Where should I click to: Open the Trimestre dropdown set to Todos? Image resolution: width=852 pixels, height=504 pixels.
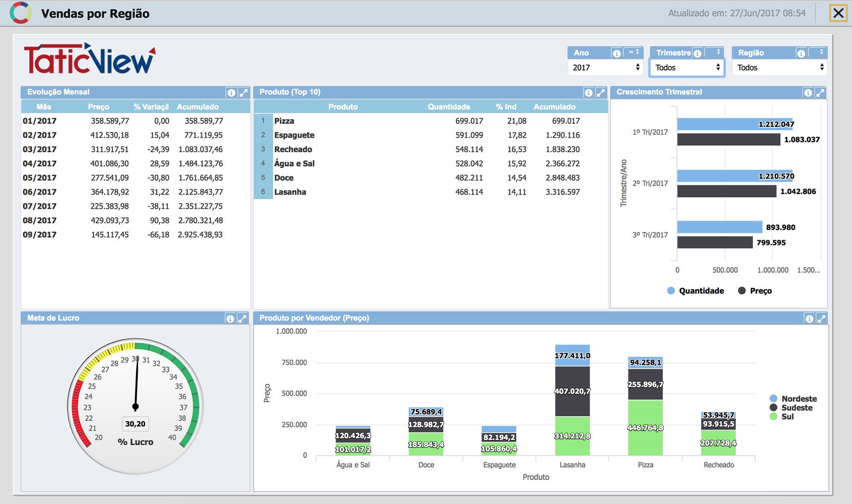[x=687, y=67]
